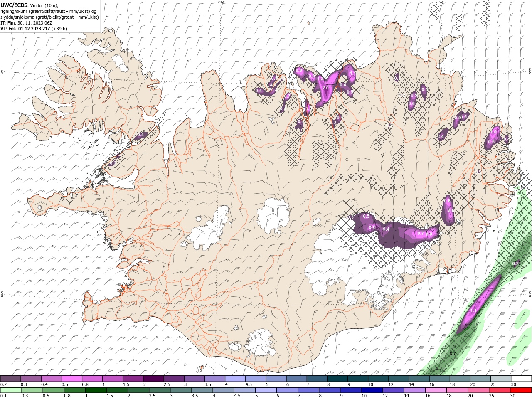Click the 0.28 precipitation value offshore
Image resolution: width=532 pixels, height=399 pixels.
516,263
